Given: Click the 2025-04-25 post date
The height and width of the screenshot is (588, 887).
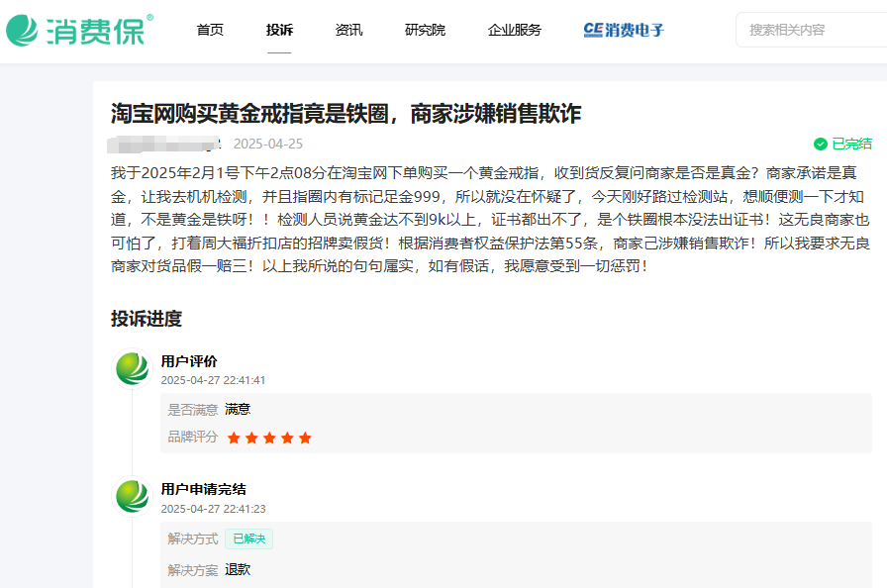Looking at the screenshot, I should click(x=268, y=145).
